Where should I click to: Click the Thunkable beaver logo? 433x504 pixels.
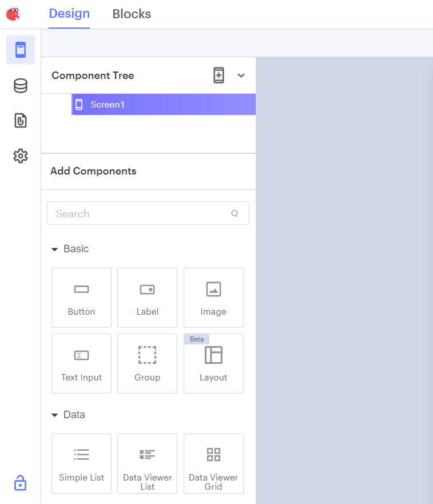click(13, 13)
